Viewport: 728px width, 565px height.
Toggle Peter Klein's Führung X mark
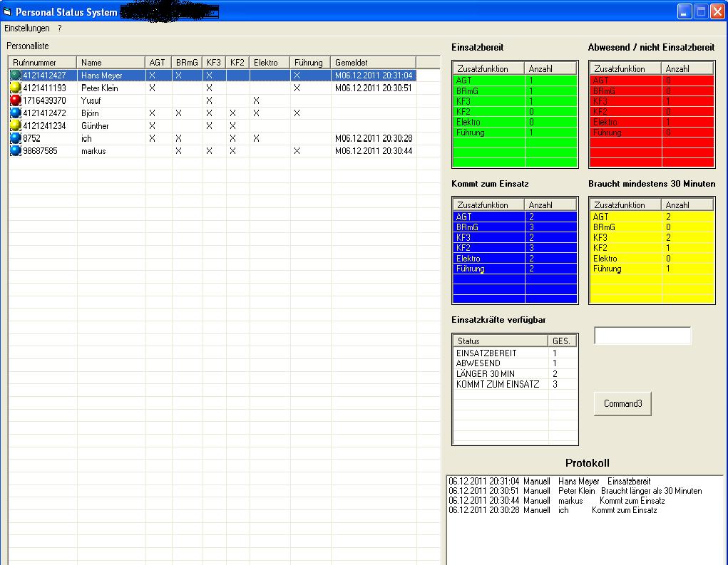tap(297, 88)
